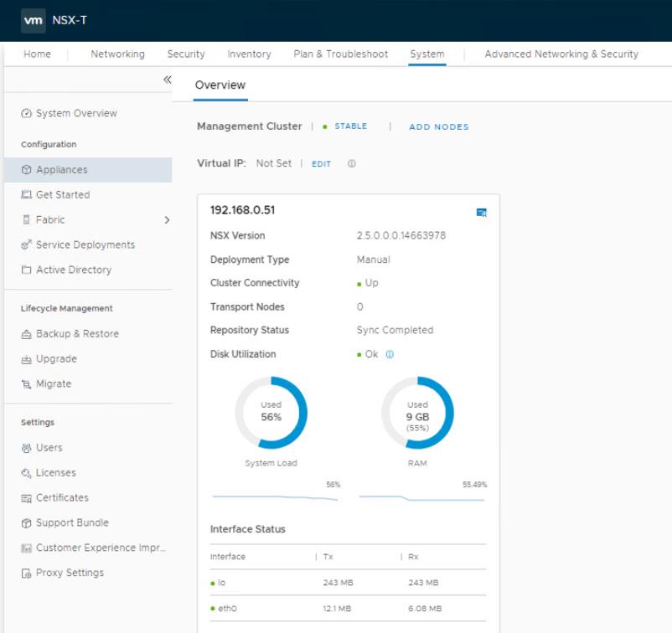The height and width of the screenshot is (633, 672).
Task: Open the Home tab
Action: coord(37,54)
